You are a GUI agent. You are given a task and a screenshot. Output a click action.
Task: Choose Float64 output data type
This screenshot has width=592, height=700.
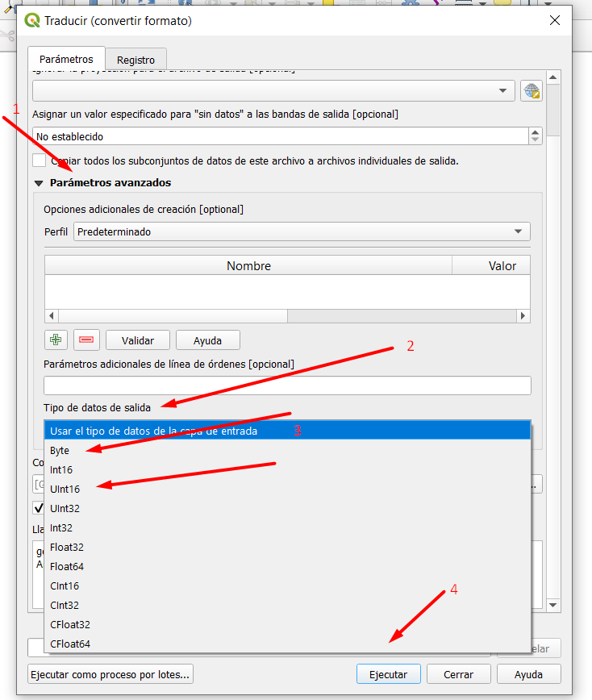click(x=287, y=566)
